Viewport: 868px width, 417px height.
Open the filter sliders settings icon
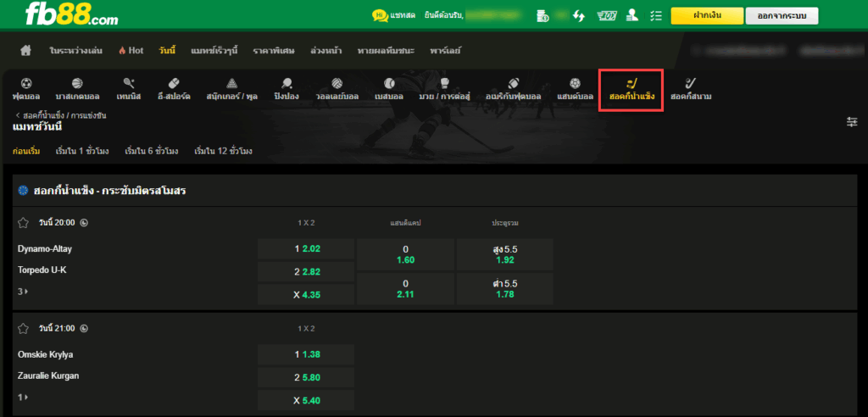852,122
